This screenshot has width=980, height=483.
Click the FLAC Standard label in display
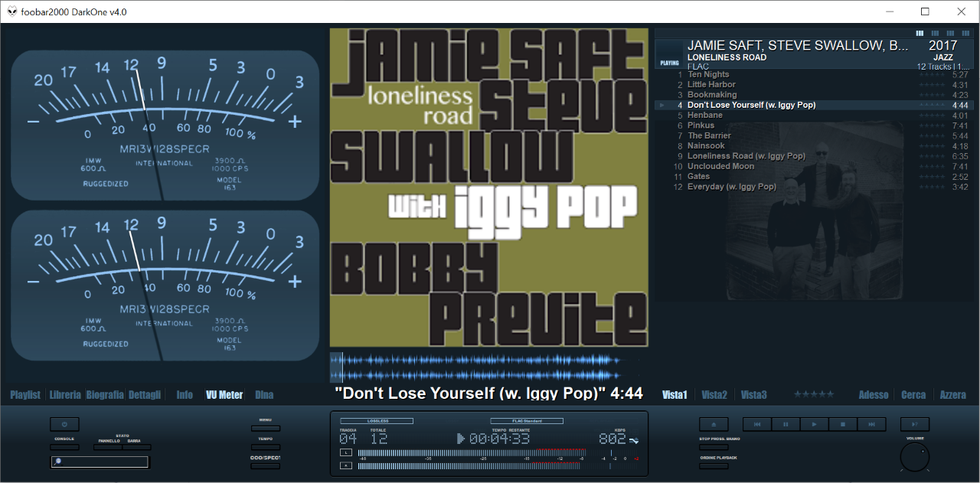tap(527, 421)
